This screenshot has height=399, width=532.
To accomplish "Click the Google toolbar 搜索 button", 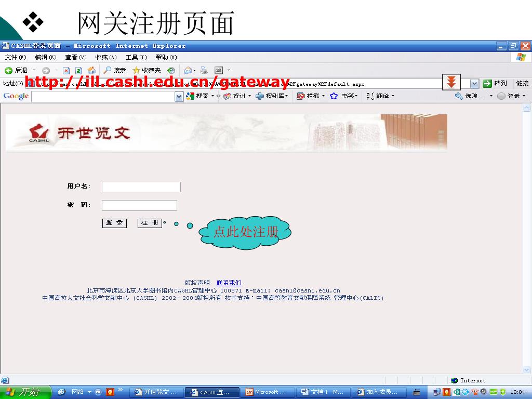I will coord(197,96).
